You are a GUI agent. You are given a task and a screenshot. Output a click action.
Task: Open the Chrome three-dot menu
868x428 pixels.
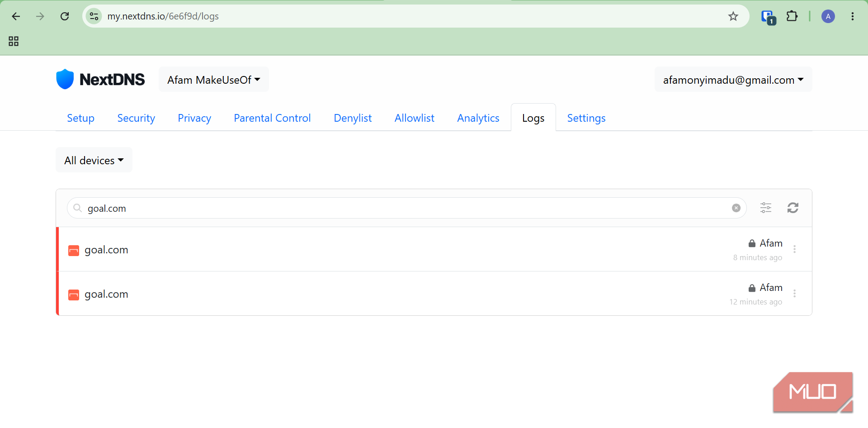853,16
